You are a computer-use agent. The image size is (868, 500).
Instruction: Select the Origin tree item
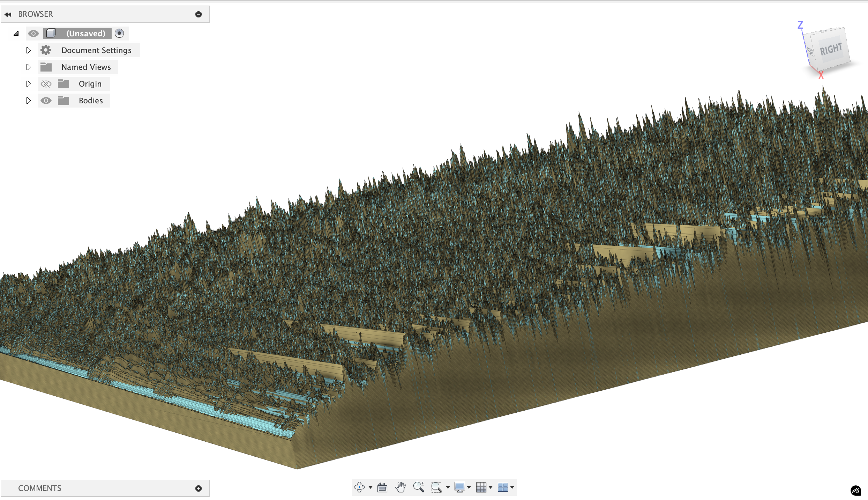pos(90,84)
